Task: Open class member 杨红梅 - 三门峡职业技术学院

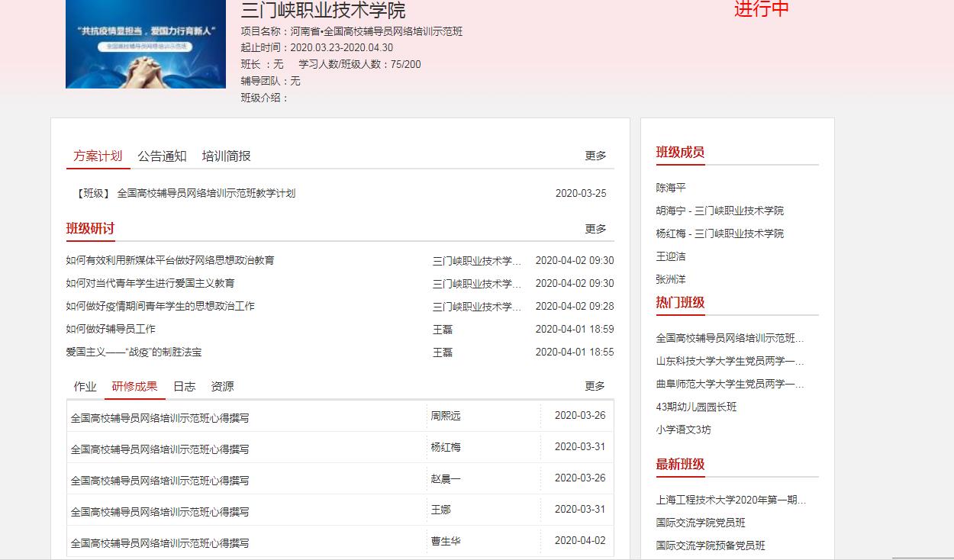Action: pos(719,233)
